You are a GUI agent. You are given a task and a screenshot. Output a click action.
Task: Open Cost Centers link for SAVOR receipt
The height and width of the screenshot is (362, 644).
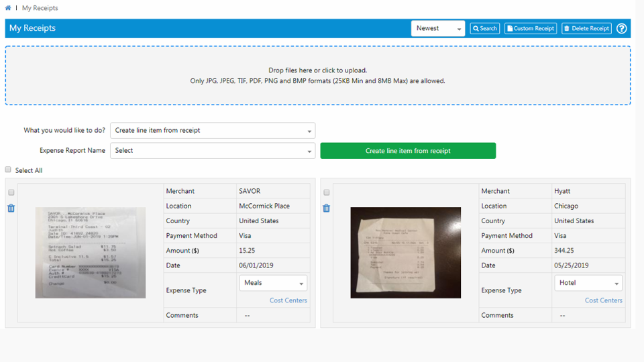(x=288, y=300)
